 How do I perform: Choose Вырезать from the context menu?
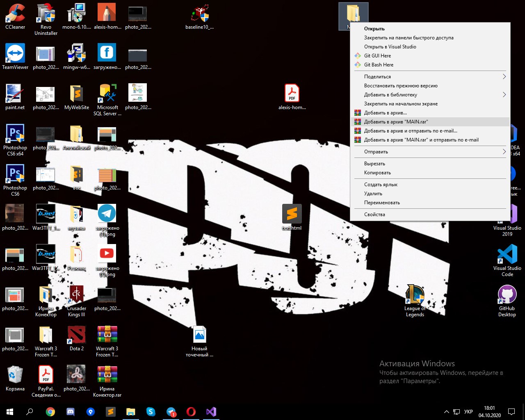(430, 164)
